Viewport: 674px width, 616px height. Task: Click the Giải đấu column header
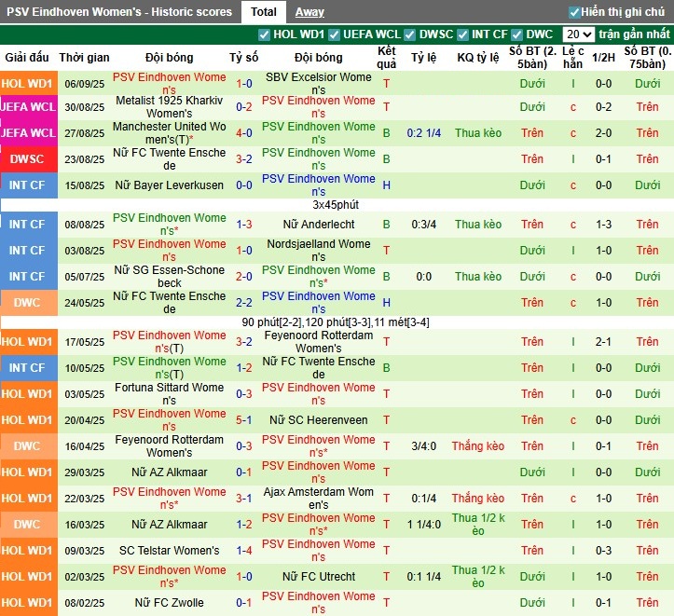[27, 58]
